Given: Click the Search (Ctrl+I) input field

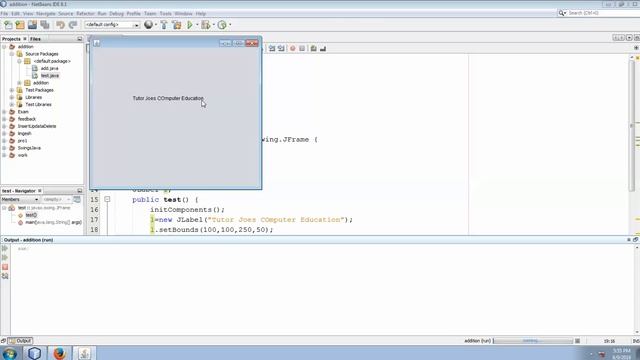Looking at the screenshot, I should (603, 13).
